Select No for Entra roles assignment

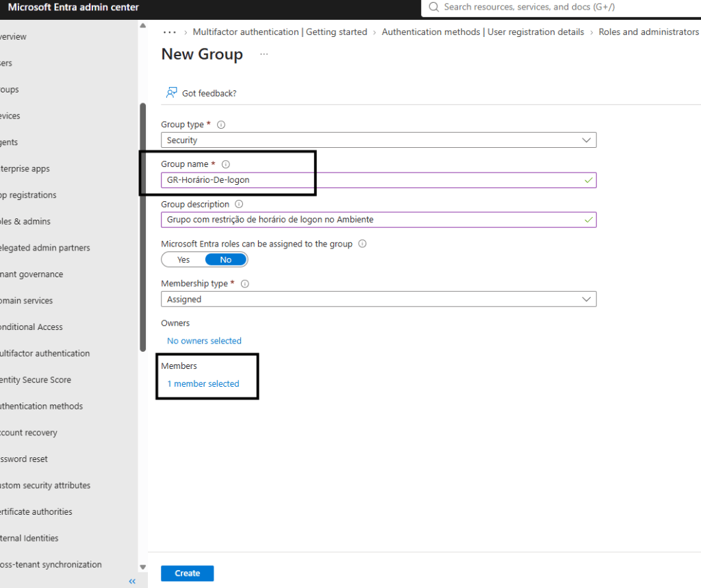(x=226, y=260)
